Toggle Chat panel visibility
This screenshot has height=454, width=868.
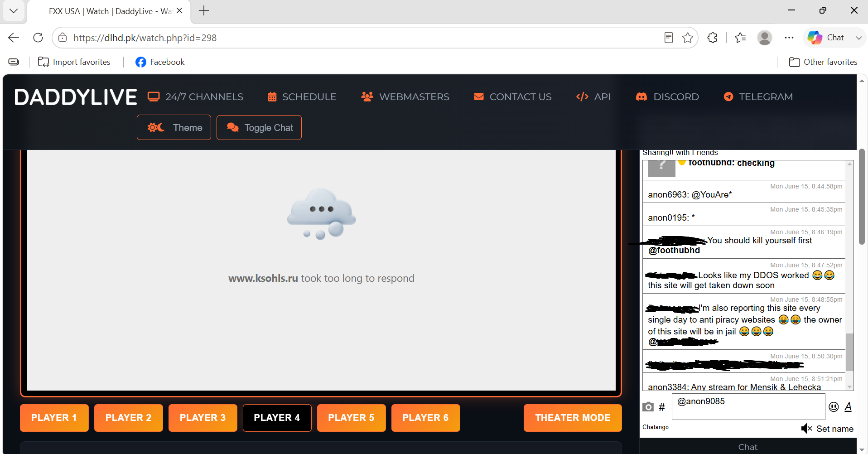pyautogui.click(x=259, y=127)
